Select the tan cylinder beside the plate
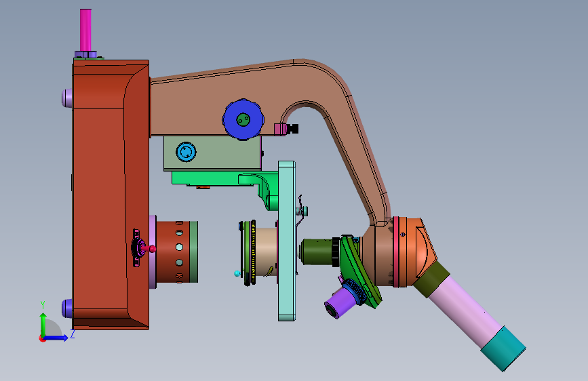The width and height of the screenshot is (588, 381). pyautogui.click(x=266, y=252)
